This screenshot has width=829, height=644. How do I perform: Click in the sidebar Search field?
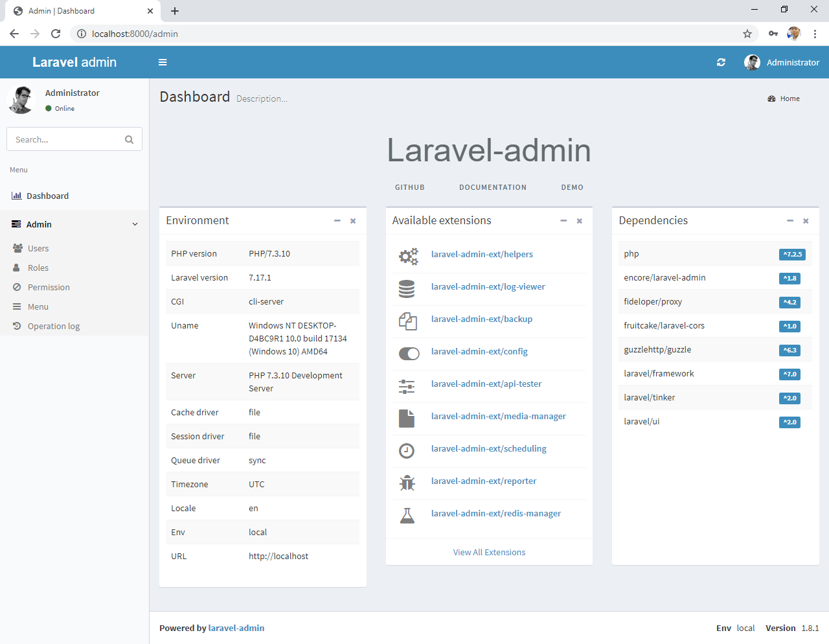pos(65,139)
